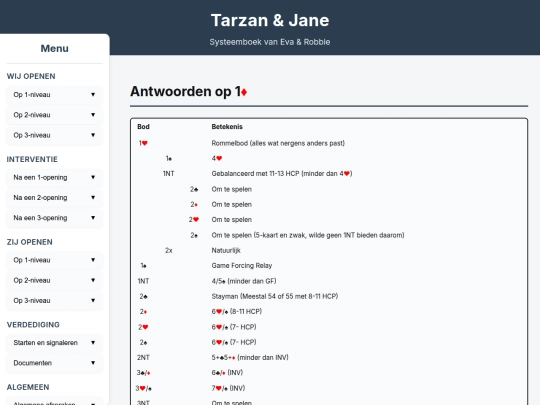
Task: Click the 'Tarzan & Jane' title
Action: pyautogui.click(x=270, y=20)
